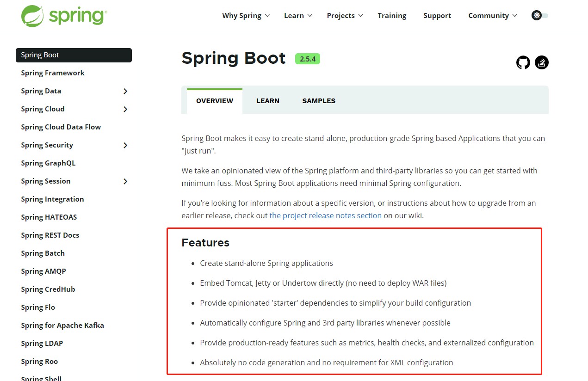This screenshot has height=381, width=588.
Task: Click 'Create stand-alone Spring applications' bullet
Action: coord(266,263)
